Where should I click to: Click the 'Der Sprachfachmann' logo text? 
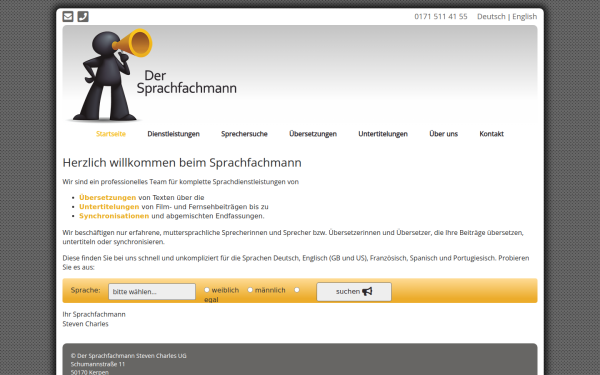(186, 82)
